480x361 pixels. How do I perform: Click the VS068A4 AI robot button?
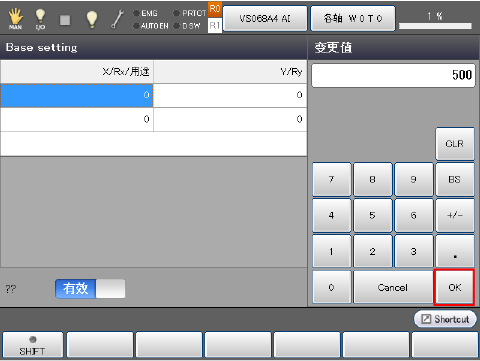tap(265, 19)
